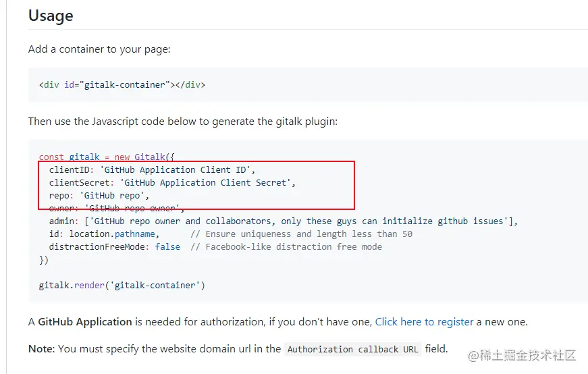Open the 'Click here to register' link

point(424,322)
